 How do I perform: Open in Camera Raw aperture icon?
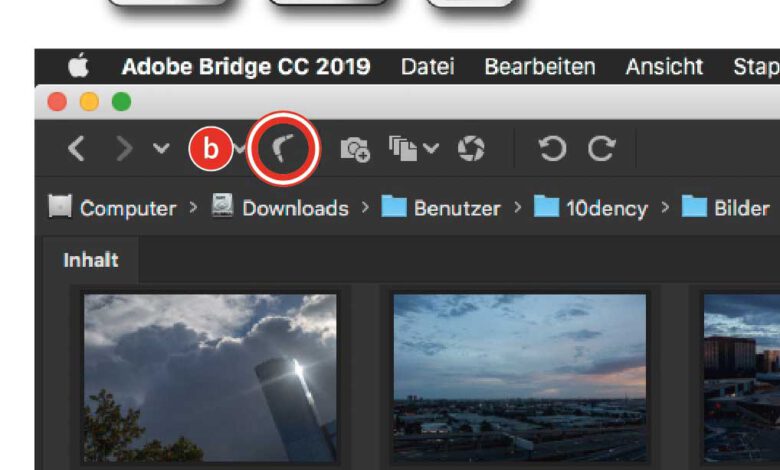click(471, 148)
